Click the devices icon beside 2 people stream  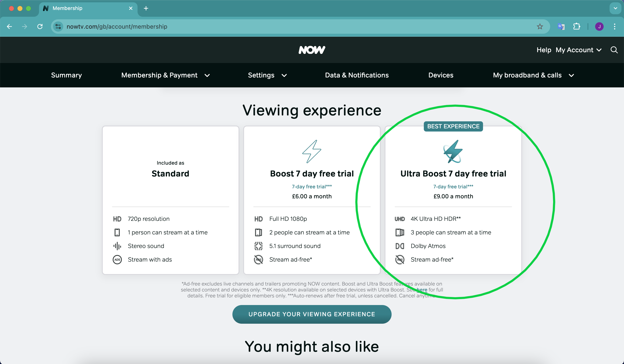click(259, 233)
